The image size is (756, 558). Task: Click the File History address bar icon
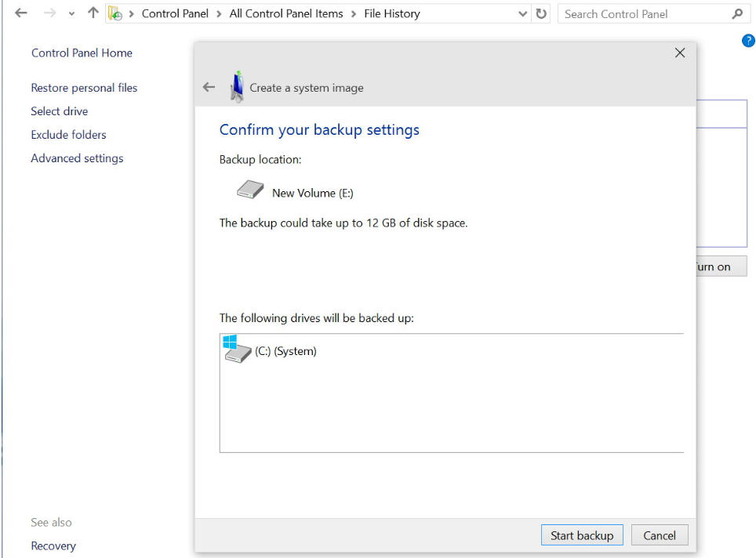click(x=114, y=13)
